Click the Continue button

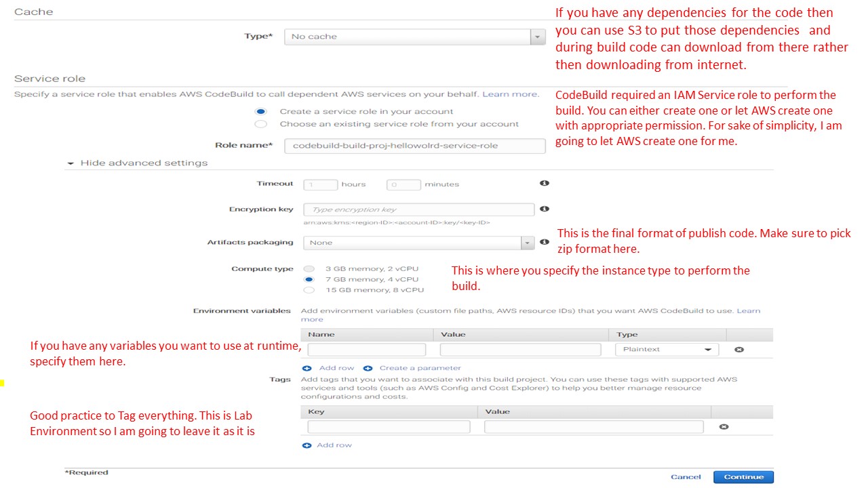coord(743,477)
